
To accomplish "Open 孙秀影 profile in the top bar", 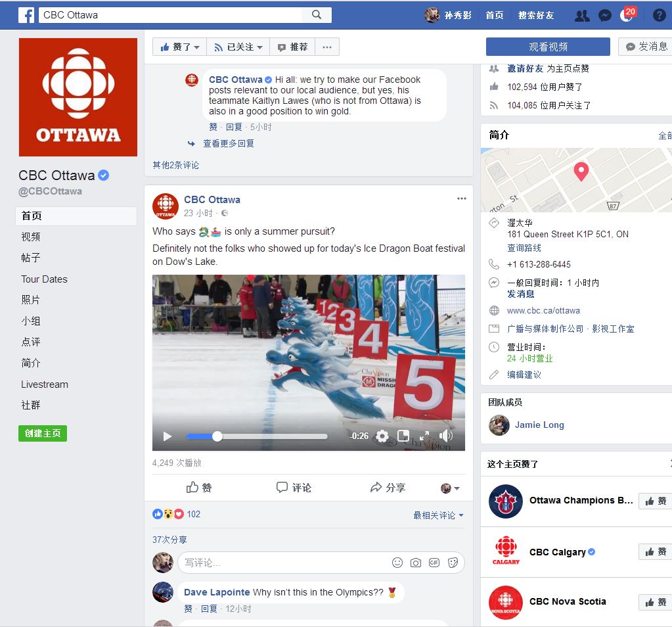I will (x=448, y=15).
